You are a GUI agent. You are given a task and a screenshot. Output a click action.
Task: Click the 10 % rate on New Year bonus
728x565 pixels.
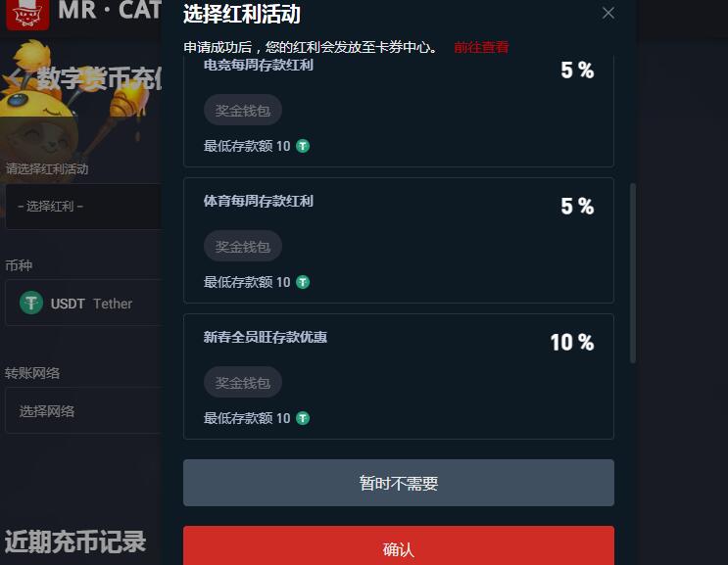[572, 343]
